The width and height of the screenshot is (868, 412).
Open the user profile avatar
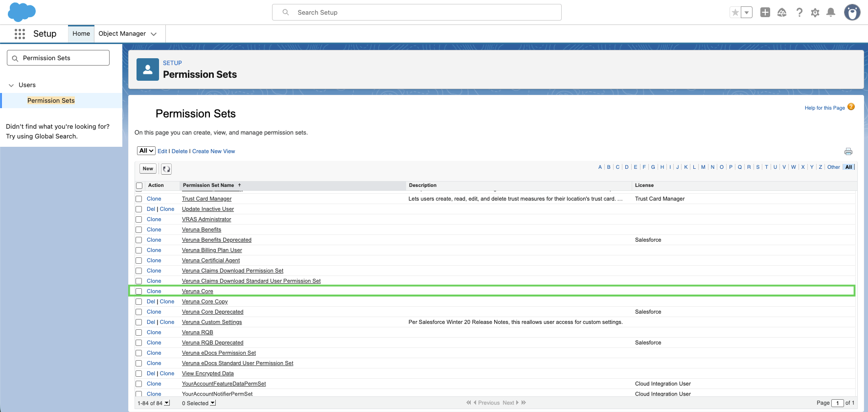pyautogui.click(x=852, y=12)
